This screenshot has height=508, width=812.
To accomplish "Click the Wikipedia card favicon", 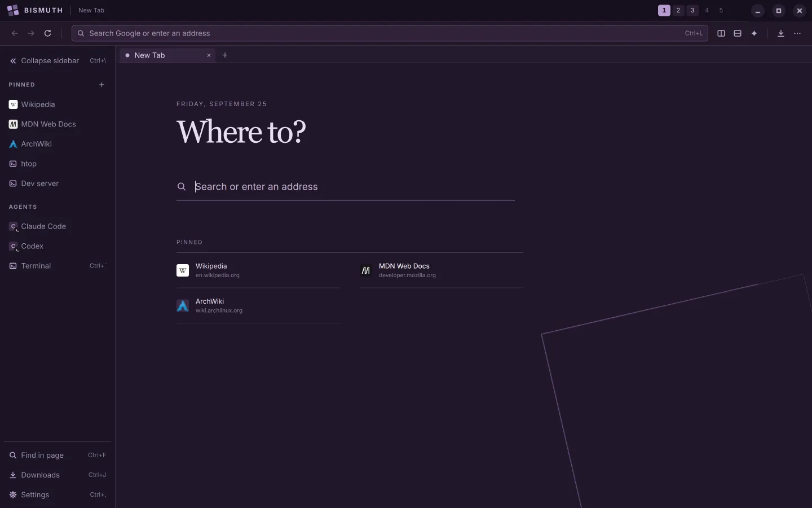I will pos(183,270).
